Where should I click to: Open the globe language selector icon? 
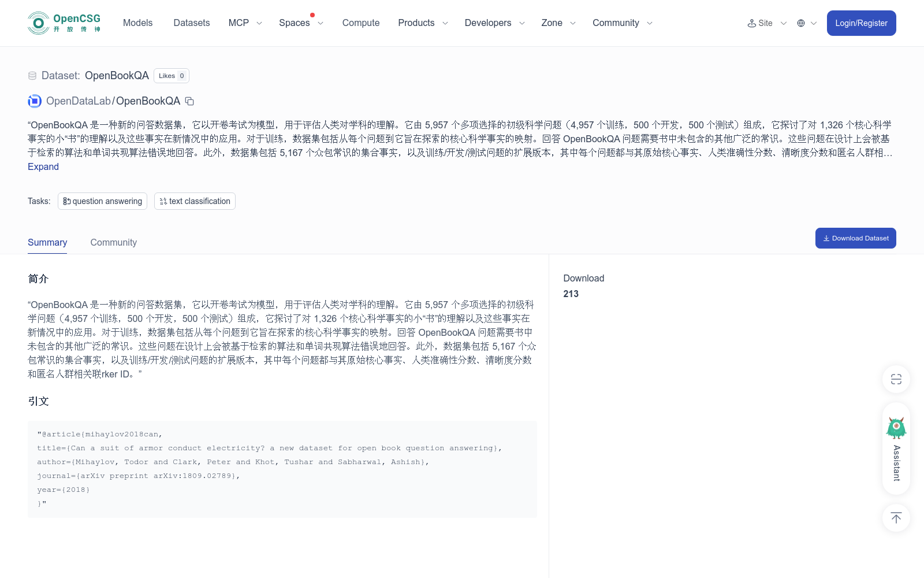[801, 23]
